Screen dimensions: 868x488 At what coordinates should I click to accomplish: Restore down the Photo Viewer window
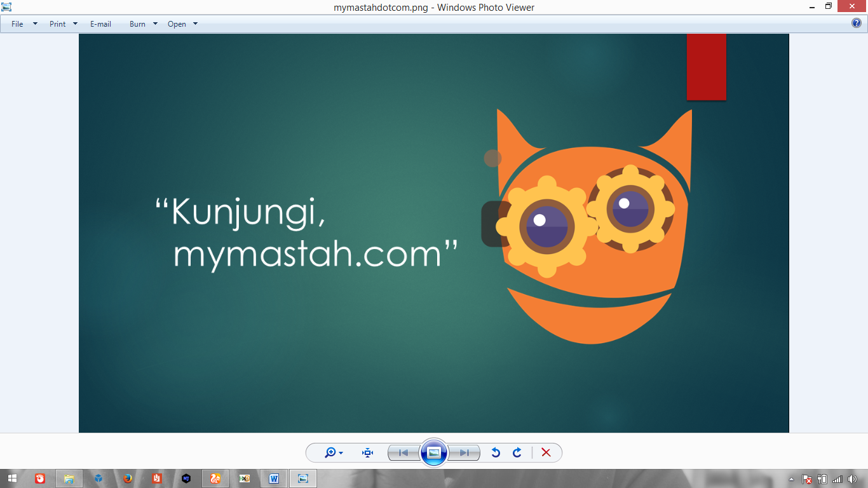click(829, 6)
